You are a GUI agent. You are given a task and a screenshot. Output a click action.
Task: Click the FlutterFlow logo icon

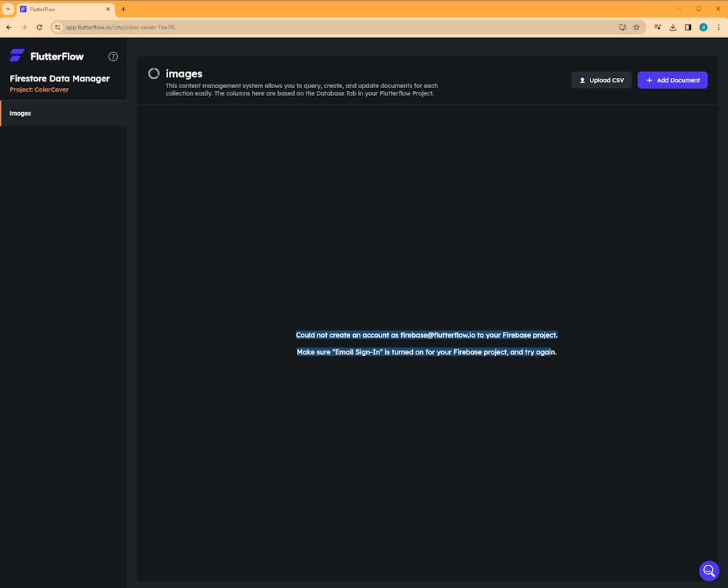[17, 55]
